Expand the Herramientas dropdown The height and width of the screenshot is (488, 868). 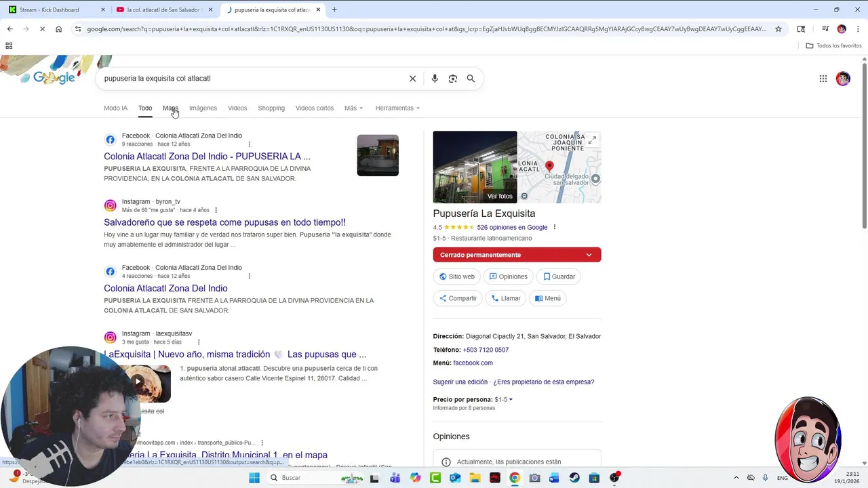397,108
